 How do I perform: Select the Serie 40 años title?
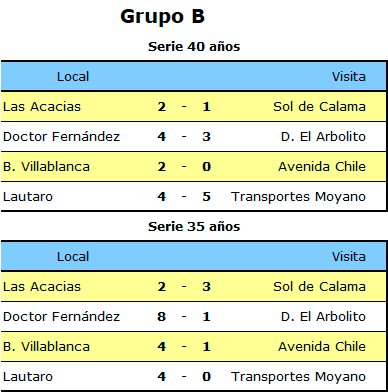pos(194,46)
